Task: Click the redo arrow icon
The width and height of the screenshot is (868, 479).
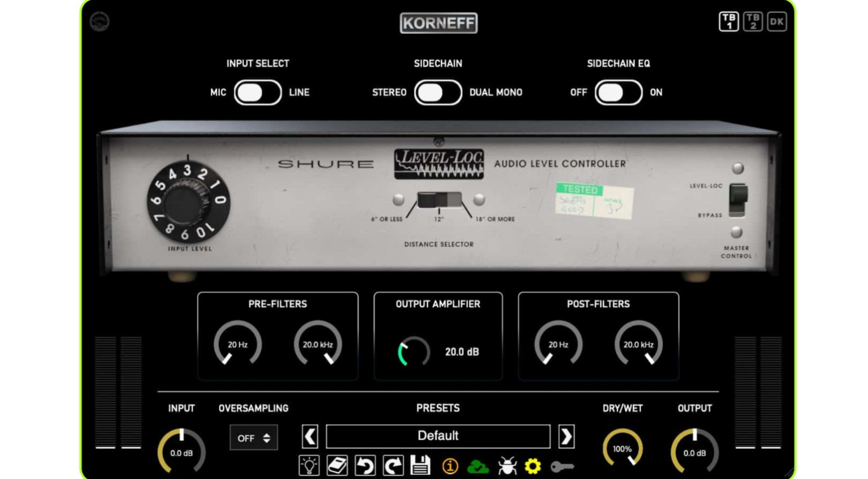Action: (x=392, y=465)
